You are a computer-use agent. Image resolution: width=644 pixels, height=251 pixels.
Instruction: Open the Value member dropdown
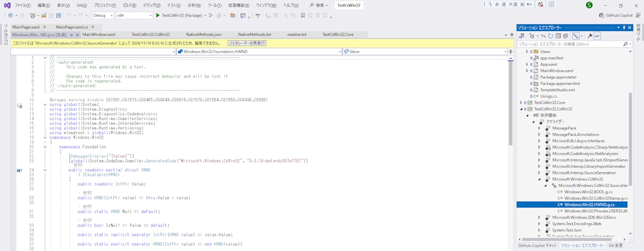424,51
